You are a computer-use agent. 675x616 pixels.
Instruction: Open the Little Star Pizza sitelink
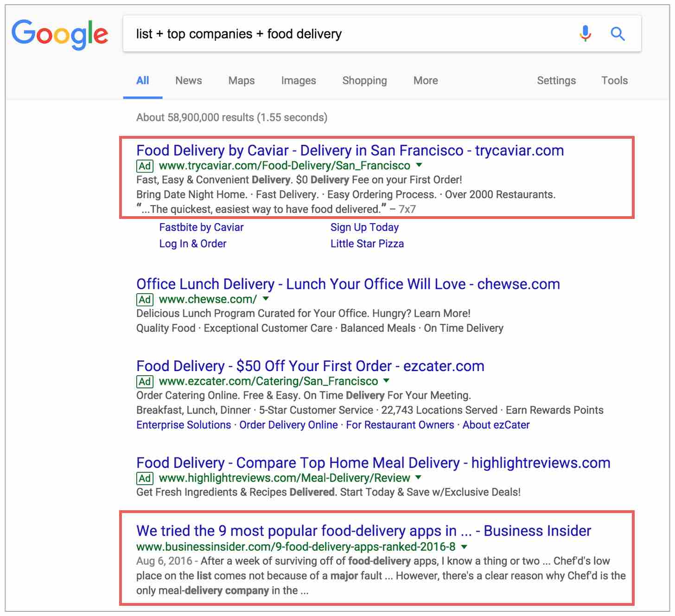367,244
